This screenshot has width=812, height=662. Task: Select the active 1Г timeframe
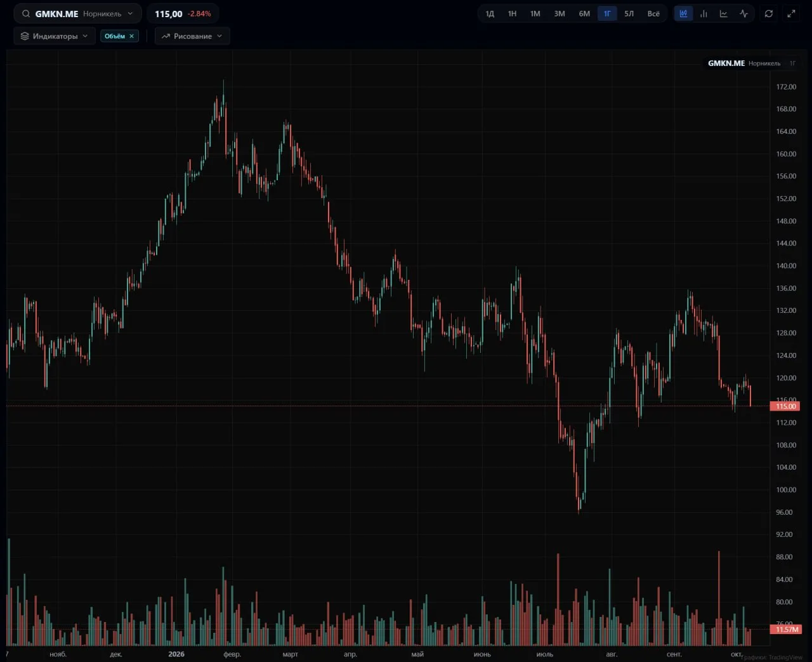607,13
